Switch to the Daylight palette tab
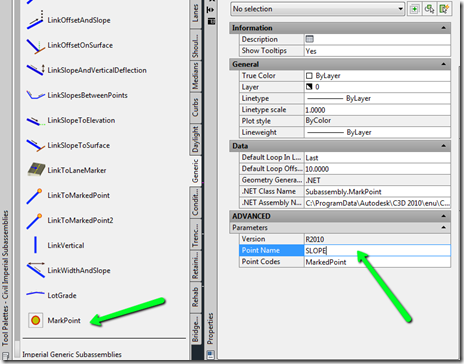This screenshot has height=364, width=464. point(195,139)
